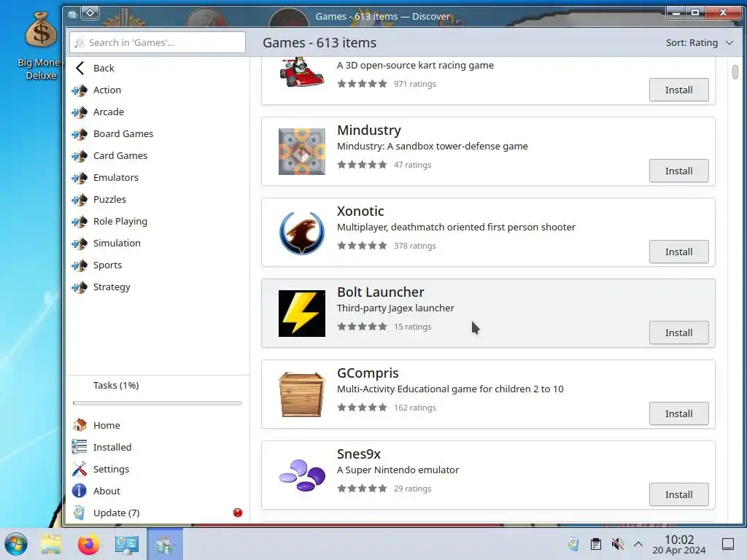Install GCompris

tap(679, 414)
